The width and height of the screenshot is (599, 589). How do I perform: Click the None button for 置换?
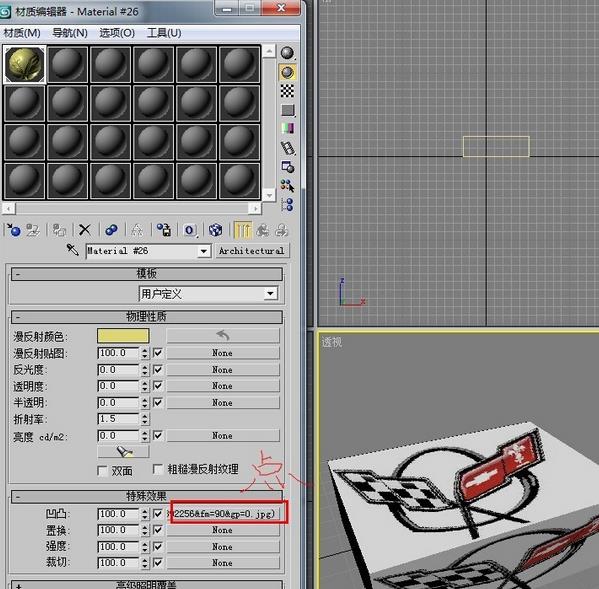[x=223, y=530]
